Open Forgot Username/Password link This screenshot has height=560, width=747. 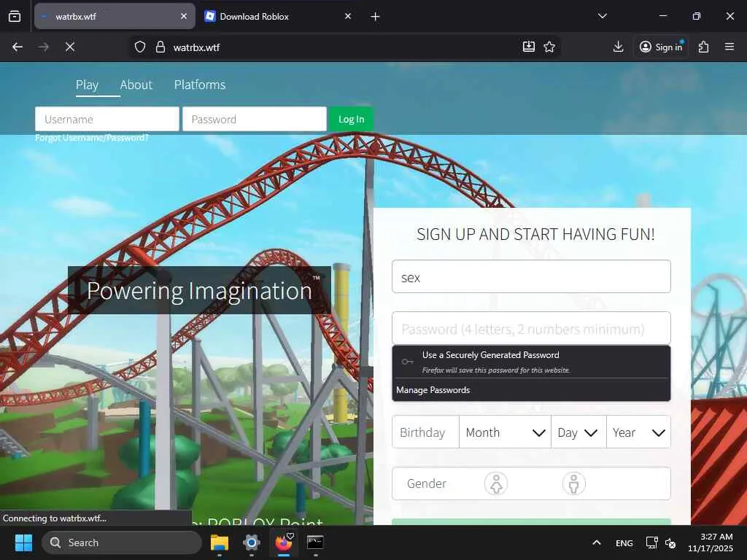92,138
